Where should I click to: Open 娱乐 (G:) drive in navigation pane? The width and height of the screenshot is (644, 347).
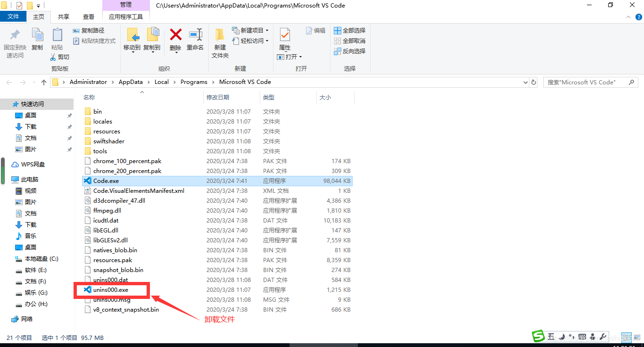36,293
